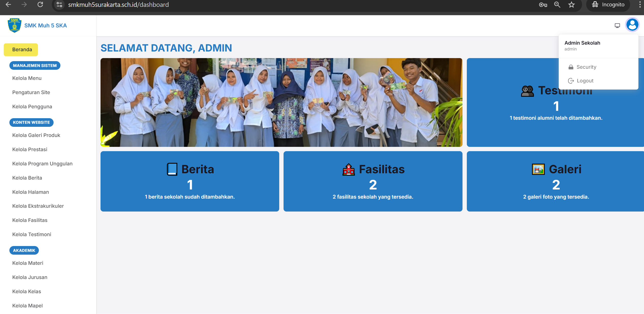644x314 pixels.
Task: Open the Beranda menu item
Action: tap(21, 49)
